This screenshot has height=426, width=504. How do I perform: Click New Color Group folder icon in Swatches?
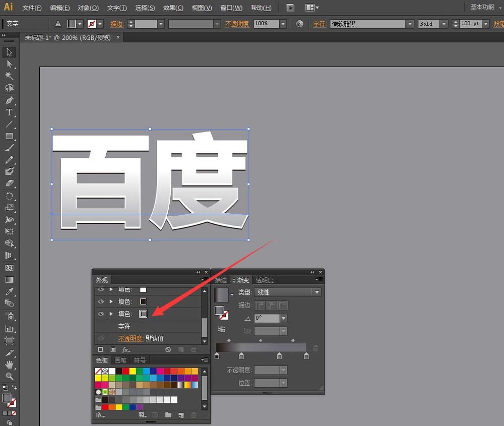pos(168,415)
